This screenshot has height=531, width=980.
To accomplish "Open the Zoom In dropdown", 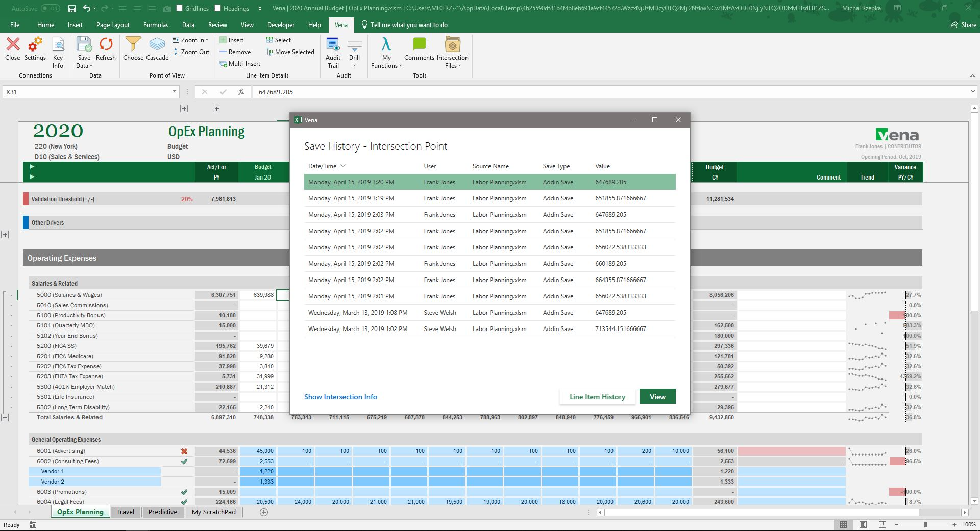I will coord(190,40).
